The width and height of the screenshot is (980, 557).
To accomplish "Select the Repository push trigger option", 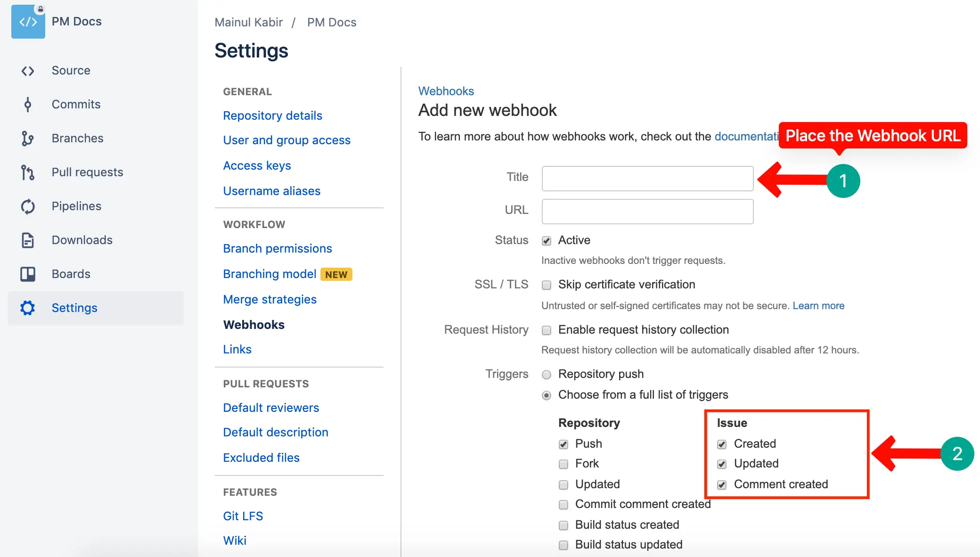I will point(546,375).
